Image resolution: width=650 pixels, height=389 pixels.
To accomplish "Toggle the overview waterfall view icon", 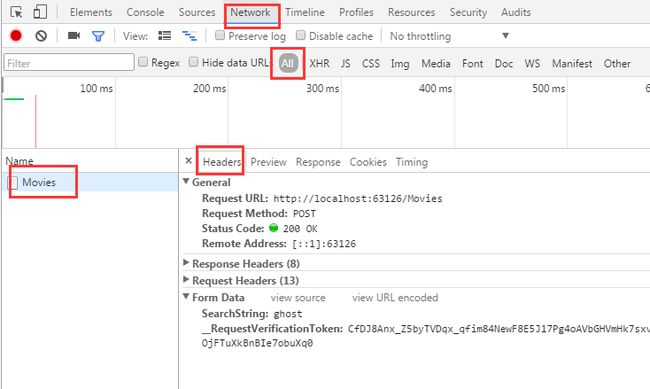I will (189, 36).
